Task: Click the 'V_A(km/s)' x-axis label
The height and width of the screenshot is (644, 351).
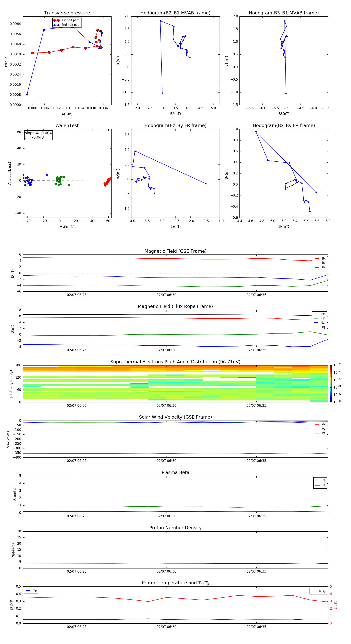Action: click(67, 227)
